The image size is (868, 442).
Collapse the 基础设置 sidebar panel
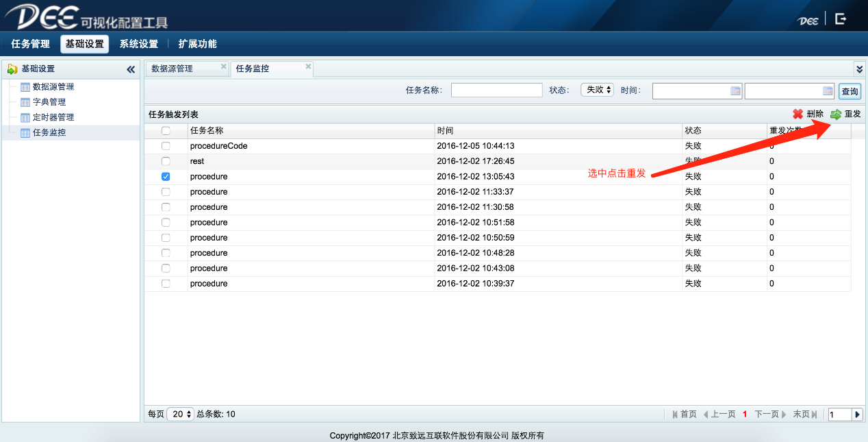tap(131, 69)
